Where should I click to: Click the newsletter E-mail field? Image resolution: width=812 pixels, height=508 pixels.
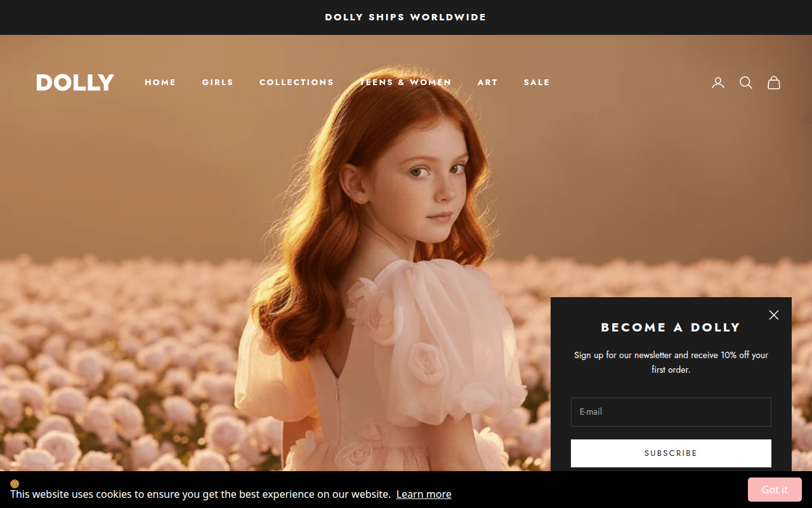671,412
